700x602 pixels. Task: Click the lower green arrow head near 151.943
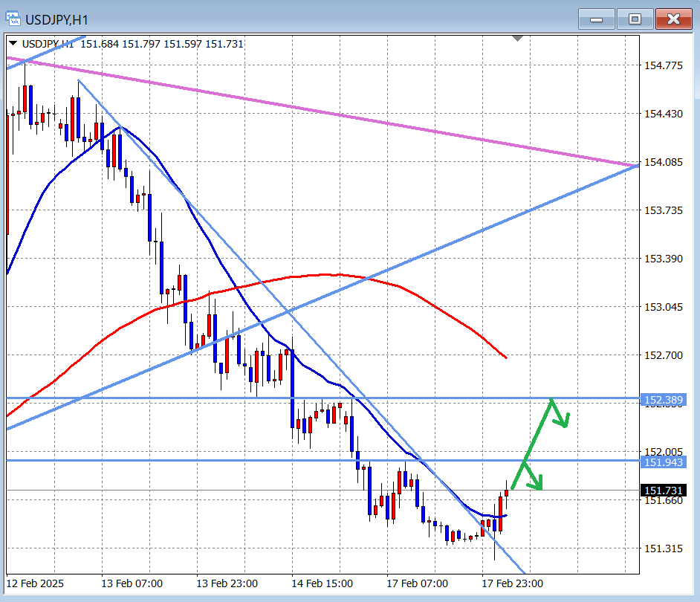538,486
